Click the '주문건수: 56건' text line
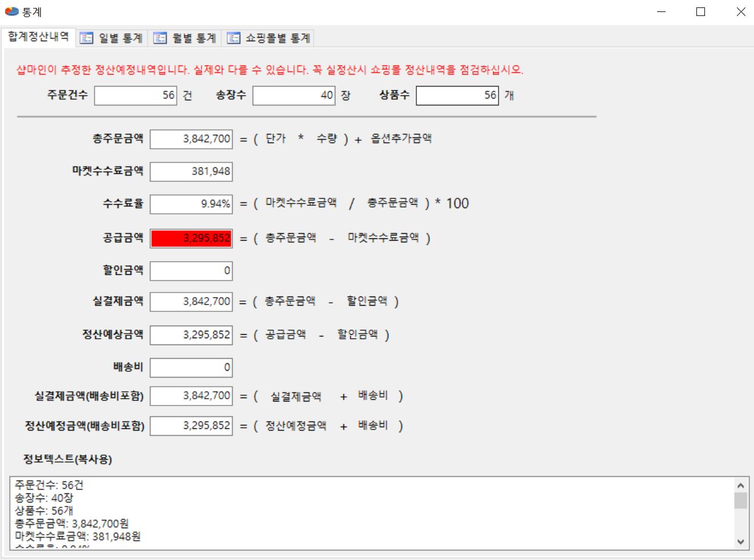Viewport: 754px width, 560px height. tap(49, 485)
